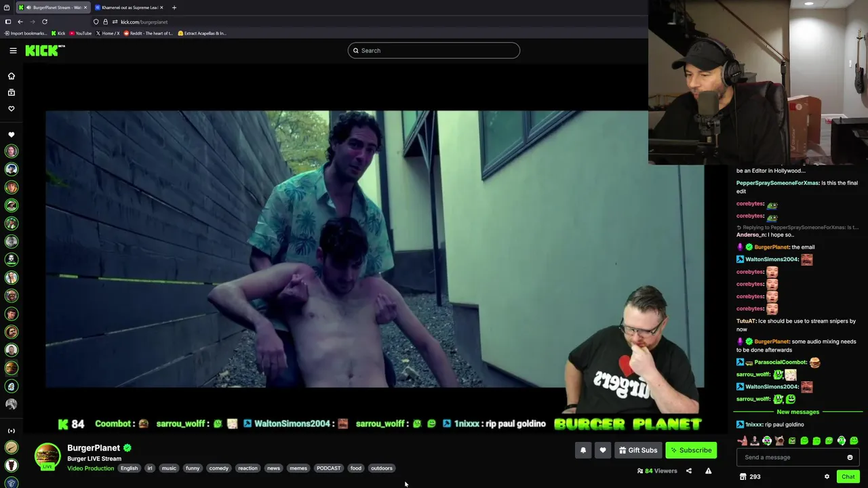Select the outdoors tag
The height and width of the screenshot is (488, 868).
(x=382, y=468)
